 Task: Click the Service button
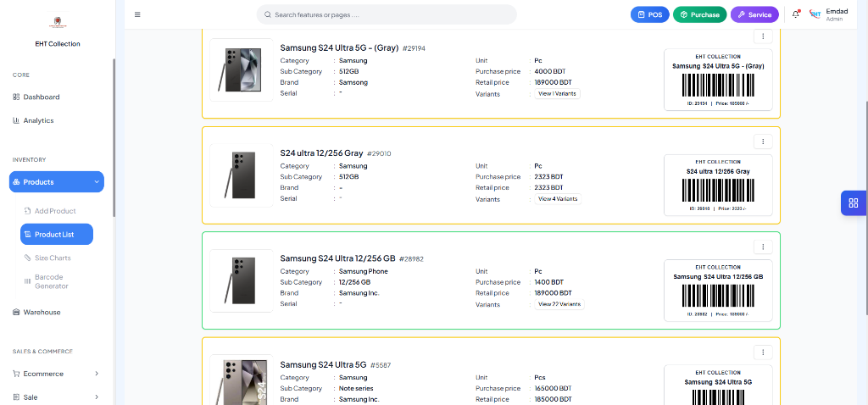click(x=754, y=15)
